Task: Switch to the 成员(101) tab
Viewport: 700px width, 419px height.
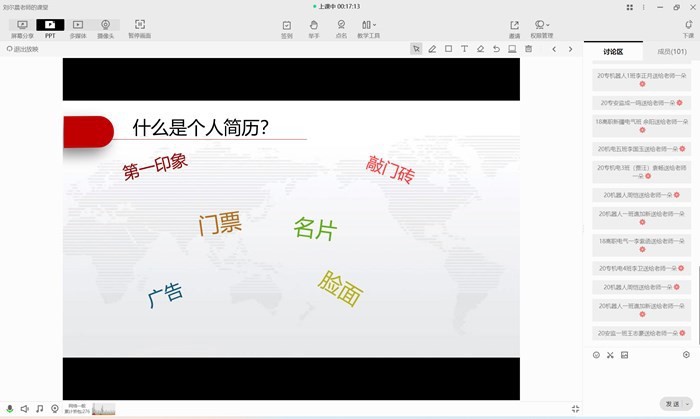Action: (671, 51)
